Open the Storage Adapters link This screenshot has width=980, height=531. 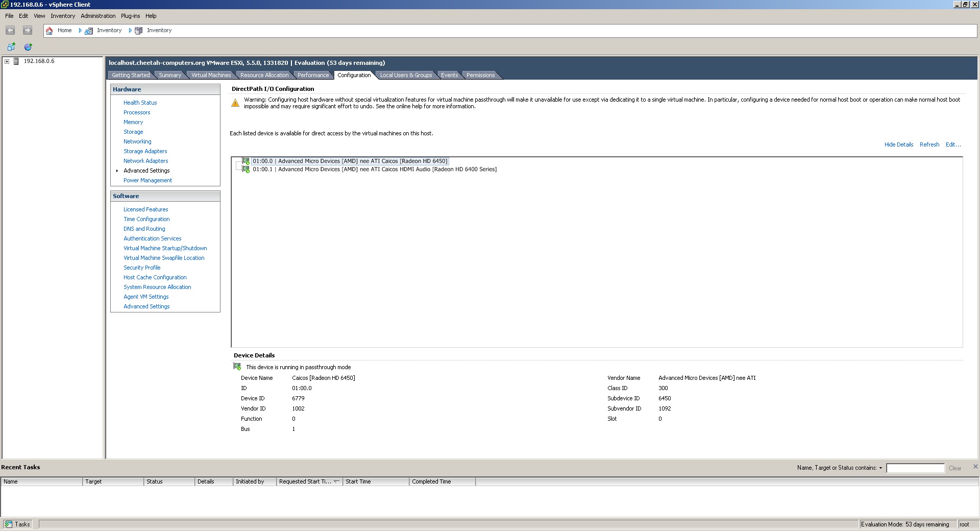click(x=145, y=151)
